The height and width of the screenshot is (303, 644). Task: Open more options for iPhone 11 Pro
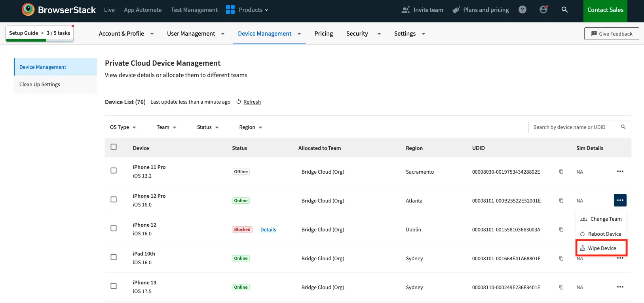pos(620,171)
